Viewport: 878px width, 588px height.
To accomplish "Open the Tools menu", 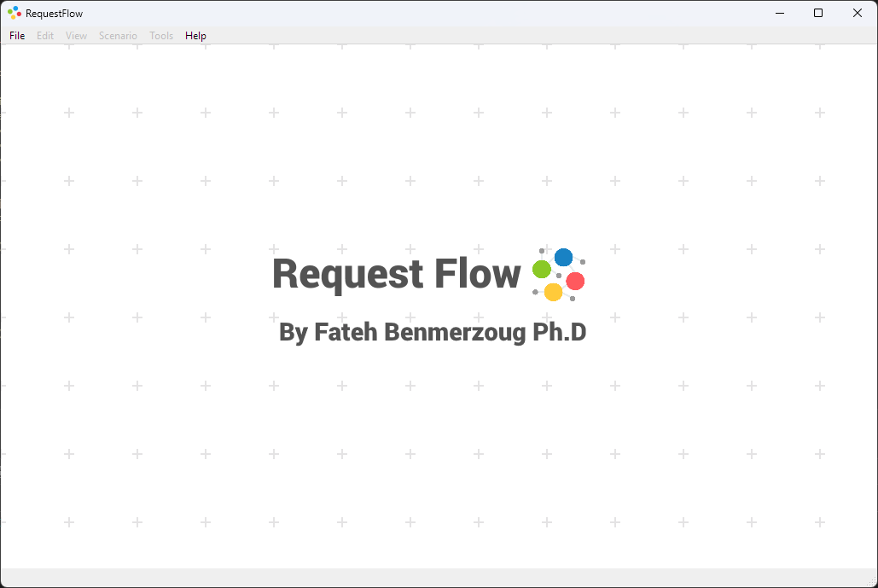I will pos(161,36).
